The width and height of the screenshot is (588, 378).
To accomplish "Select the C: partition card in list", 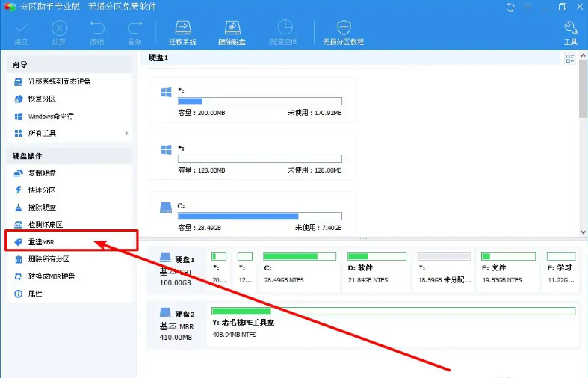I will click(252, 214).
